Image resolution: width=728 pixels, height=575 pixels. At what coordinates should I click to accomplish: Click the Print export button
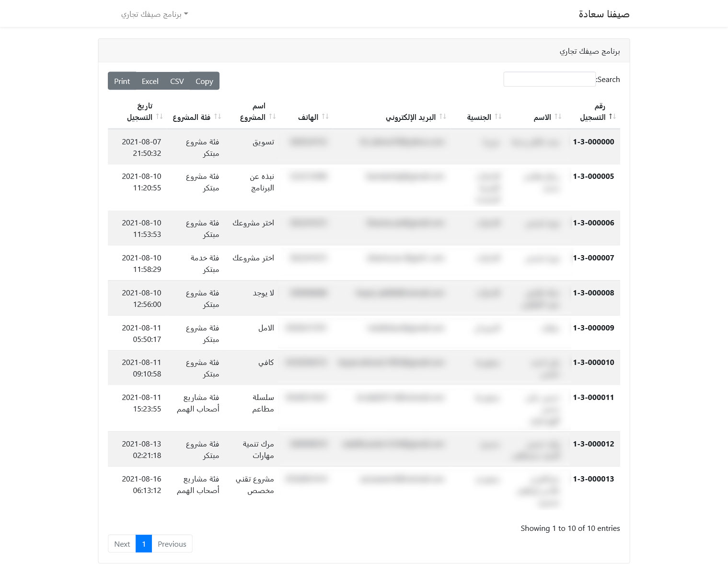pyautogui.click(x=122, y=81)
